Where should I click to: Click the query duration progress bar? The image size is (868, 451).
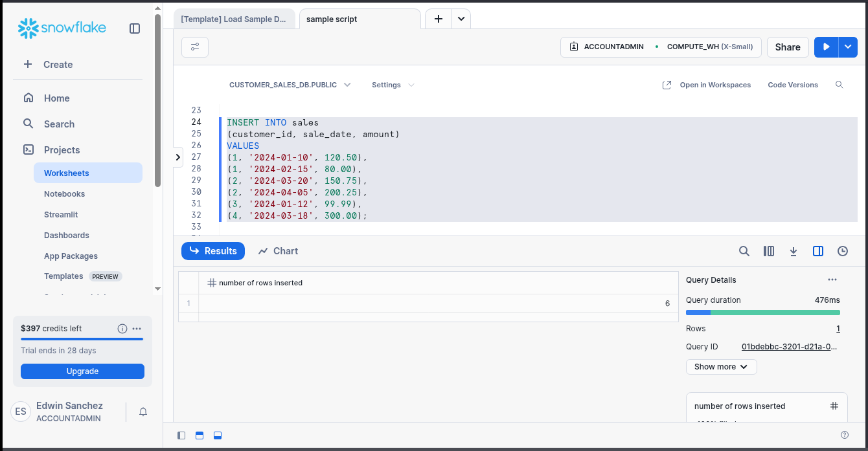762,312
